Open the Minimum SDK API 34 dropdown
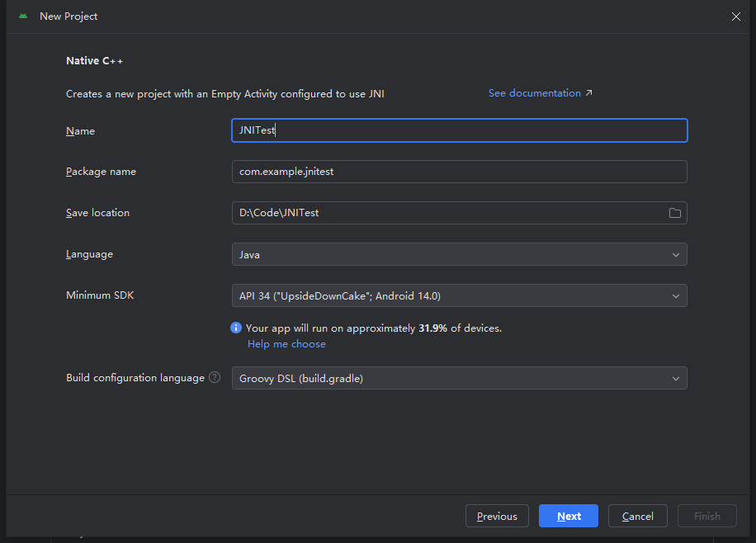Viewport: 756px width, 543px height. [459, 295]
